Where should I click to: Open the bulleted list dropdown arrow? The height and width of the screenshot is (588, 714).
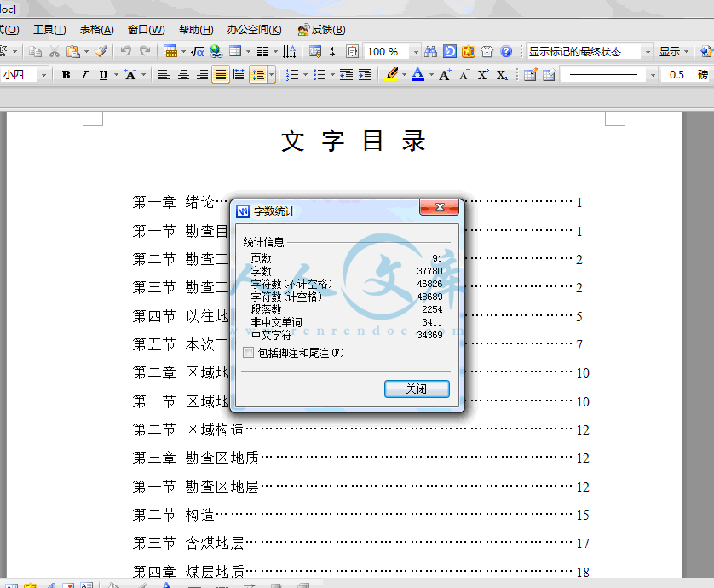pyautogui.click(x=332, y=75)
